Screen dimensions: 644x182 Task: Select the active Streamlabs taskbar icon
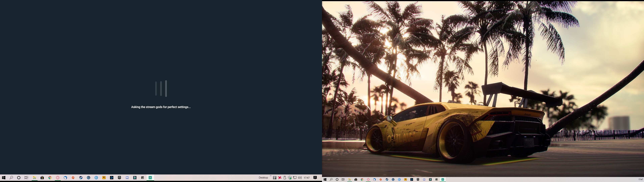pos(150,178)
